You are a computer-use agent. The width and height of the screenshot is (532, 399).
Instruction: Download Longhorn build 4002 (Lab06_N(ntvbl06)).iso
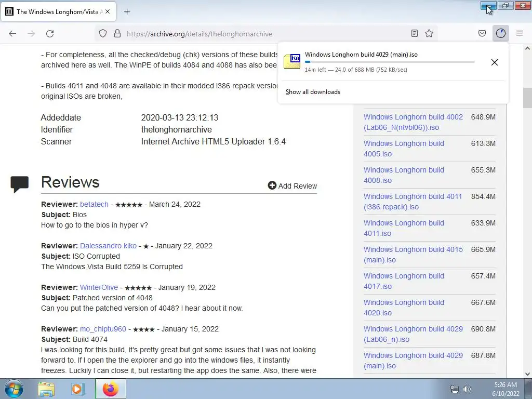pyautogui.click(x=413, y=122)
